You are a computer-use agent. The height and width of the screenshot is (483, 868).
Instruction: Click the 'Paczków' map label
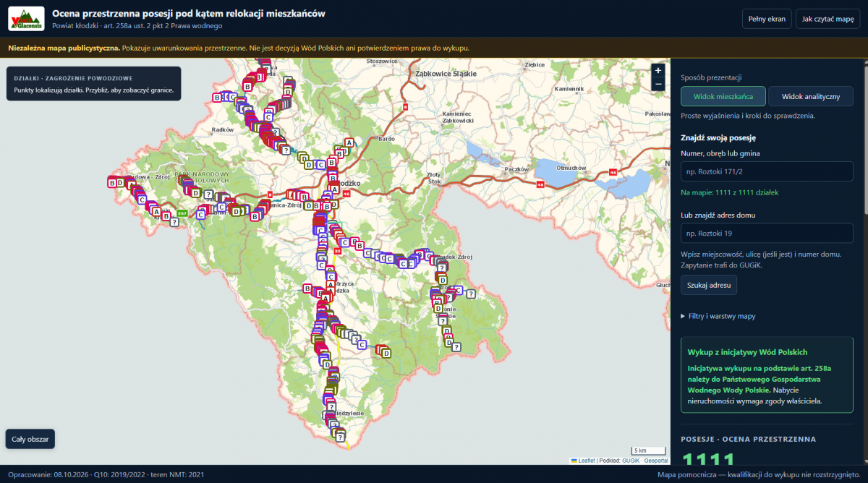[518, 169]
